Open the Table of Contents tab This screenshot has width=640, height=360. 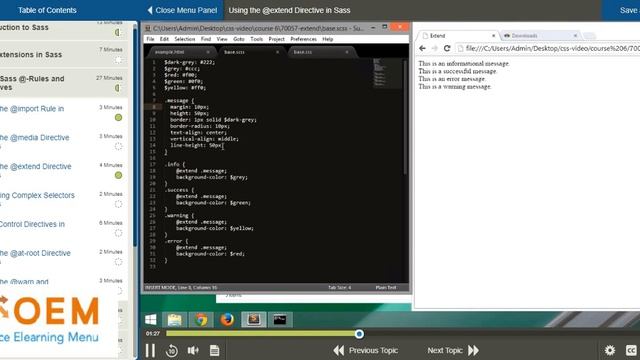pos(47,10)
